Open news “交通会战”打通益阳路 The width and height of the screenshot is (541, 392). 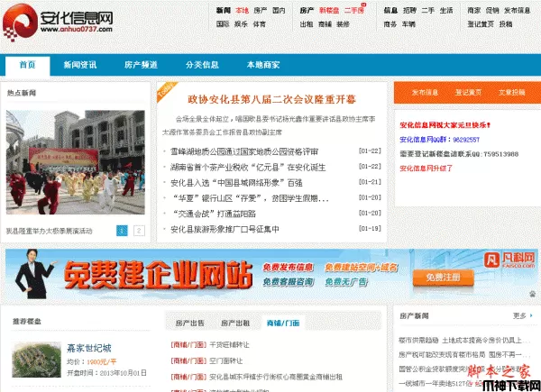tap(214, 214)
